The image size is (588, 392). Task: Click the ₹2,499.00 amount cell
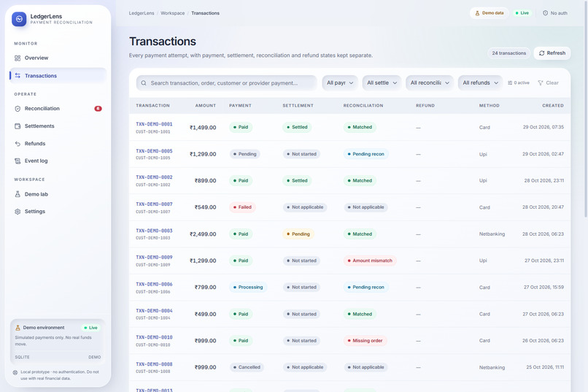(x=203, y=234)
